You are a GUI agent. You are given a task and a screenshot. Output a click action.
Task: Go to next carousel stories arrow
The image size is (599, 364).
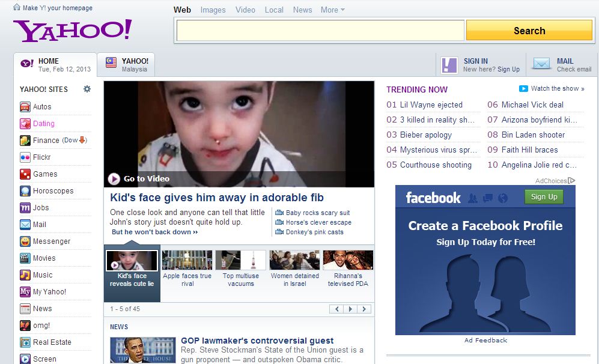click(x=350, y=309)
